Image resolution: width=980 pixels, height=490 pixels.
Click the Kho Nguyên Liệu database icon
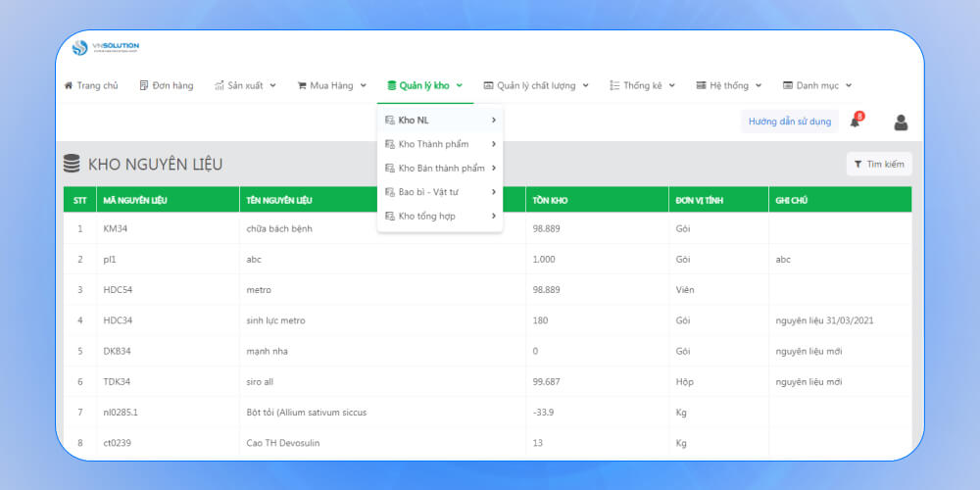click(x=72, y=164)
